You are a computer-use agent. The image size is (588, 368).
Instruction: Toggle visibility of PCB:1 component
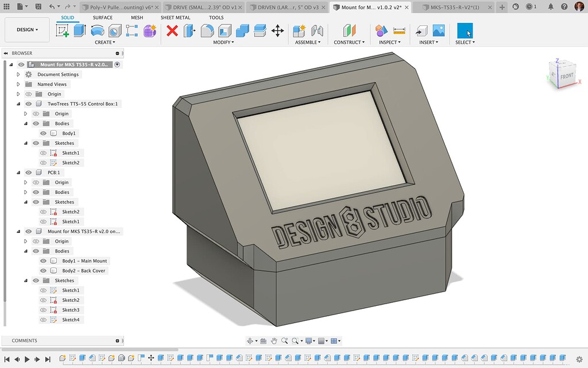point(29,172)
